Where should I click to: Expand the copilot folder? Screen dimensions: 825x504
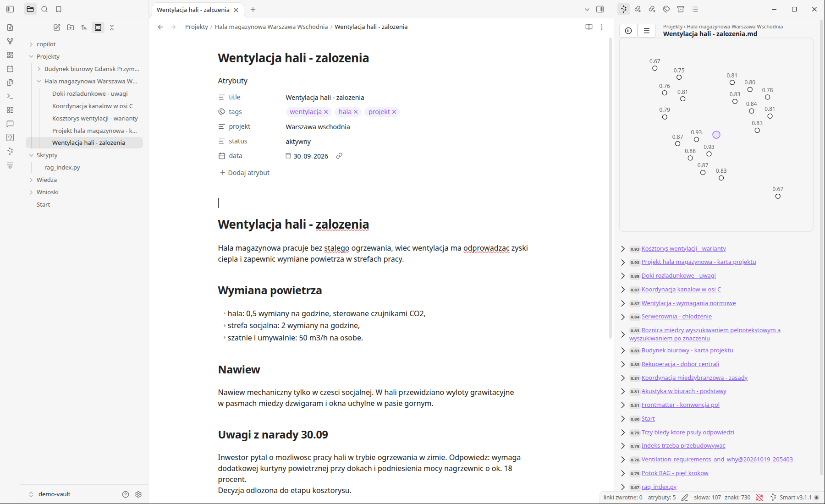(31, 44)
